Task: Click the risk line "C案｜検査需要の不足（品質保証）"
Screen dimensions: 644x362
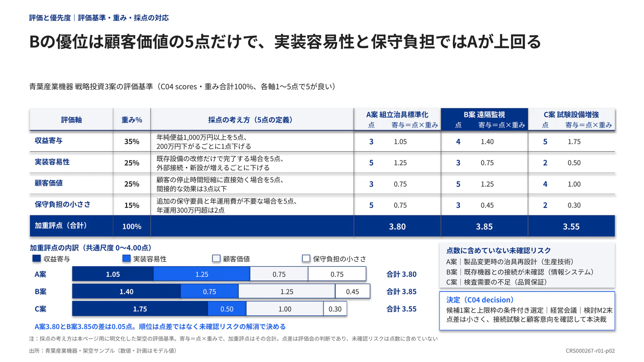Action: click(497, 282)
